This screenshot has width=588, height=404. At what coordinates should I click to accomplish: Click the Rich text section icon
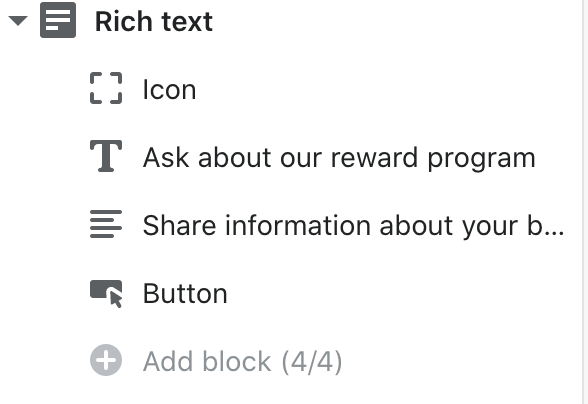[x=58, y=20]
